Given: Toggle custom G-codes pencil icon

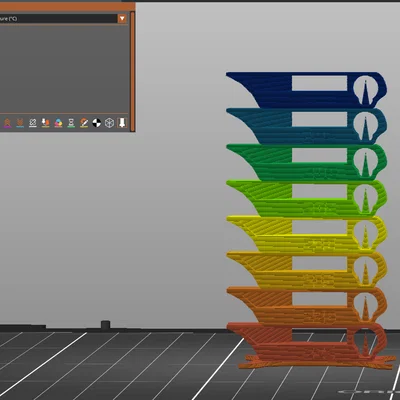Looking at the screenshot, I should click(84, 123).
